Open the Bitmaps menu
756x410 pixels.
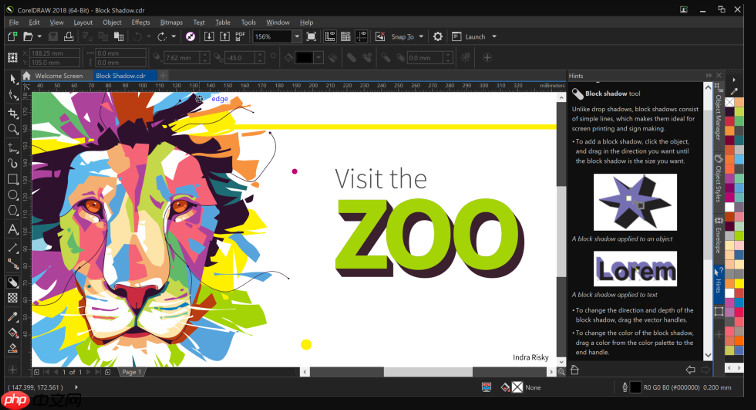pos(171,22)
